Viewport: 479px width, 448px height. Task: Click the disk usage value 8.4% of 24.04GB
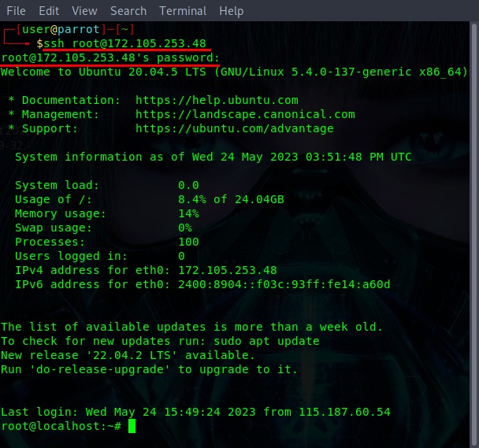pos(231,199)
